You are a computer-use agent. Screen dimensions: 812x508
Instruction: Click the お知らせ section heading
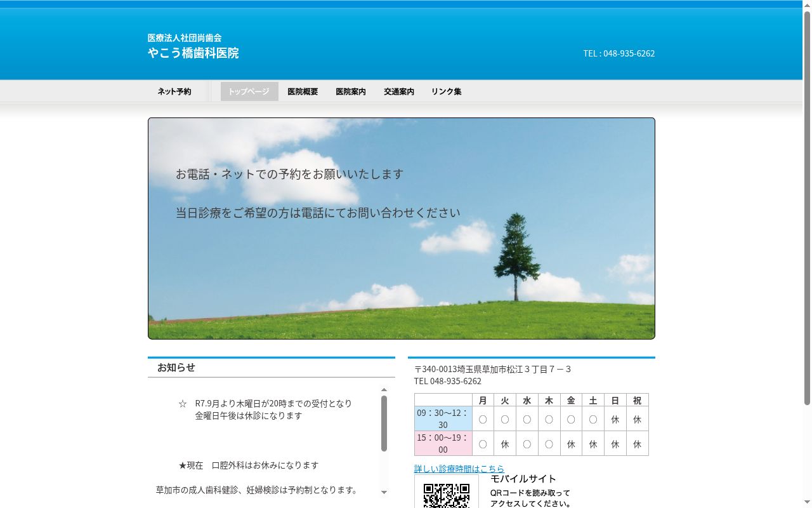pos(176,368)
